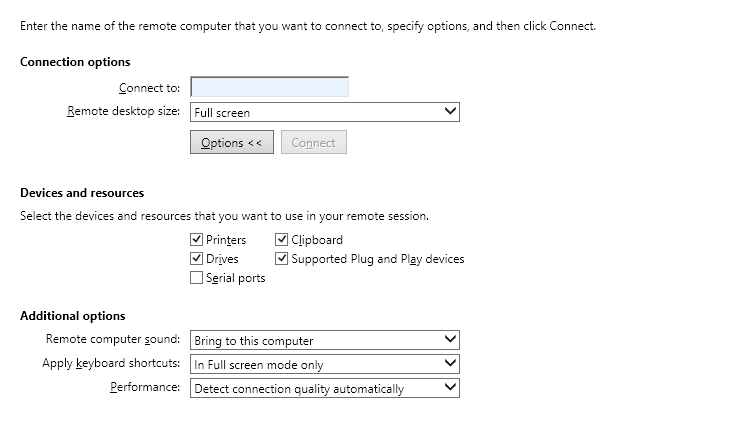Click the 'Performance:' label text

(145, 387)
